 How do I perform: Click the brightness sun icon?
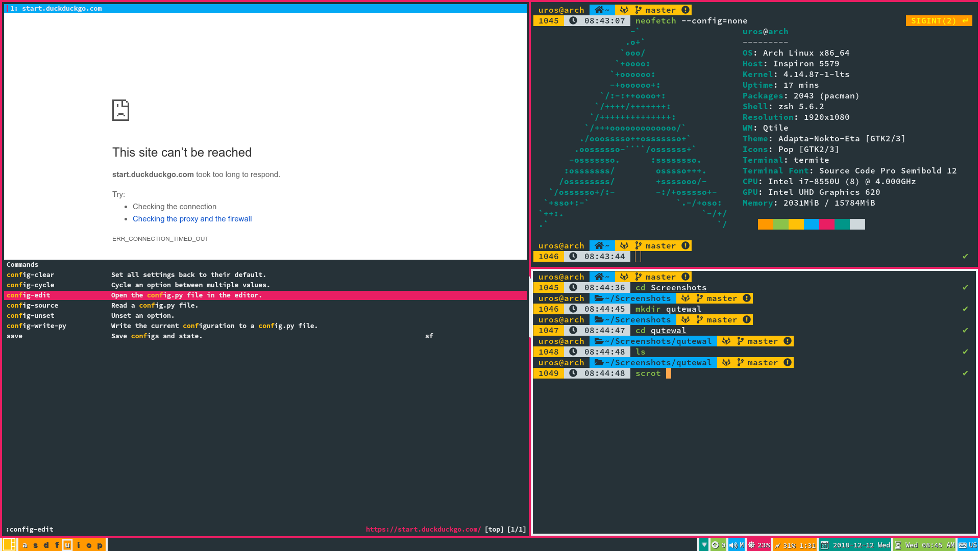(751, 545)
